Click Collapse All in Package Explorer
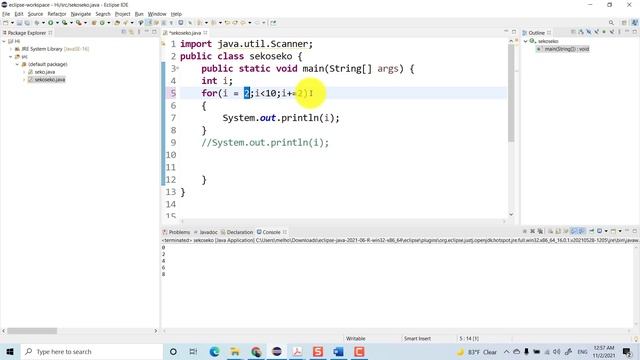The height and width of the screenshot is (360, 640). click(x=124, y=32)
